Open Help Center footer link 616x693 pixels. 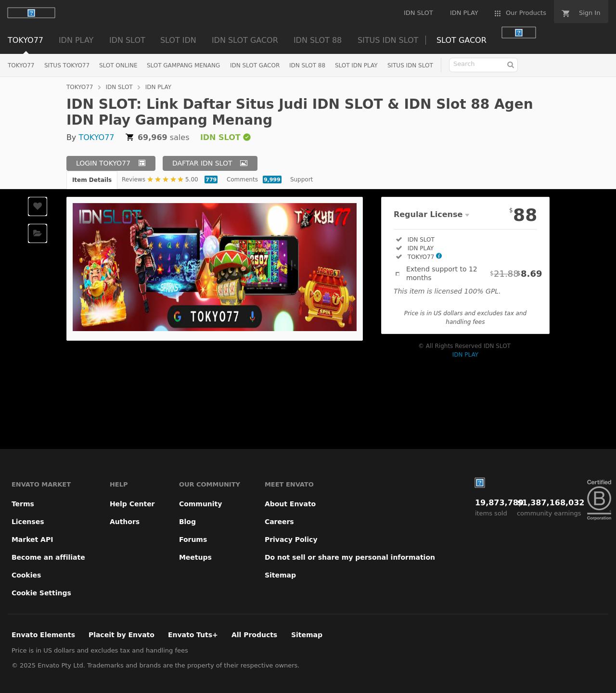(x=132, y=504)
